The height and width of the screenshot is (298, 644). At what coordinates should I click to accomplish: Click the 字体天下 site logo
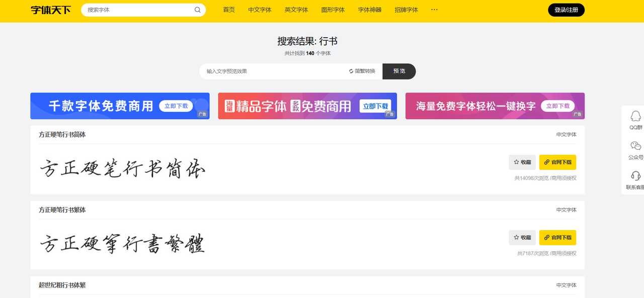[51, 10]
